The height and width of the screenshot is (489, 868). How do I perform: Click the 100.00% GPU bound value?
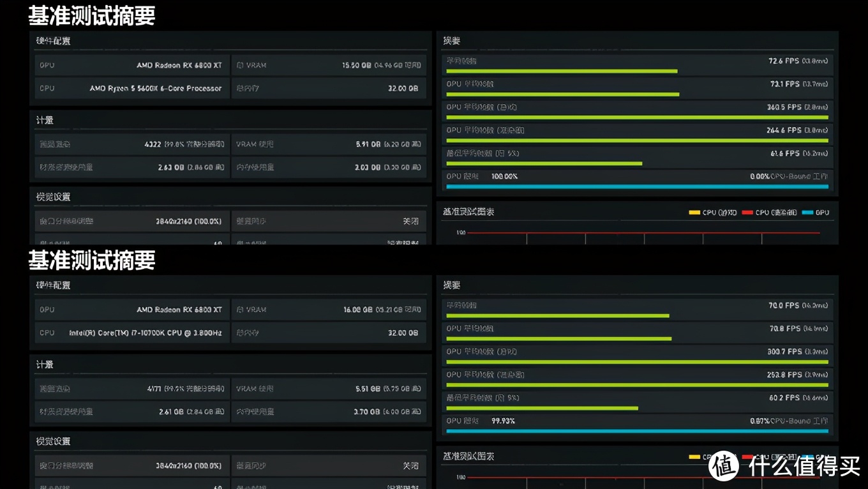tap(504, 176)
